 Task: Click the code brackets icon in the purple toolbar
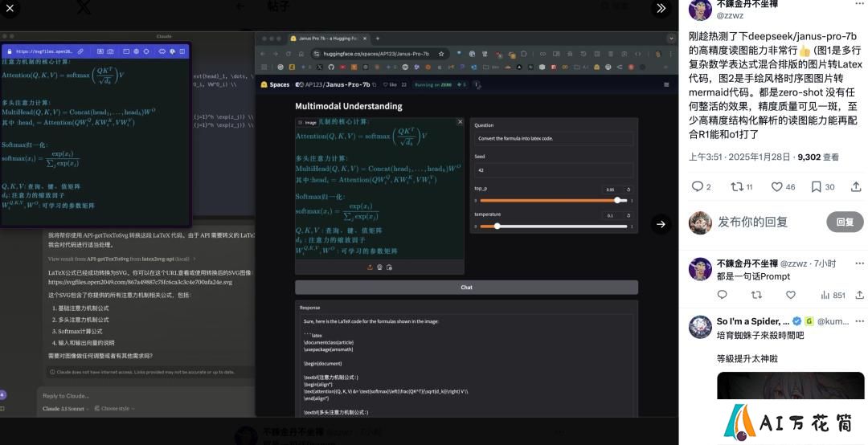[162, 51]
